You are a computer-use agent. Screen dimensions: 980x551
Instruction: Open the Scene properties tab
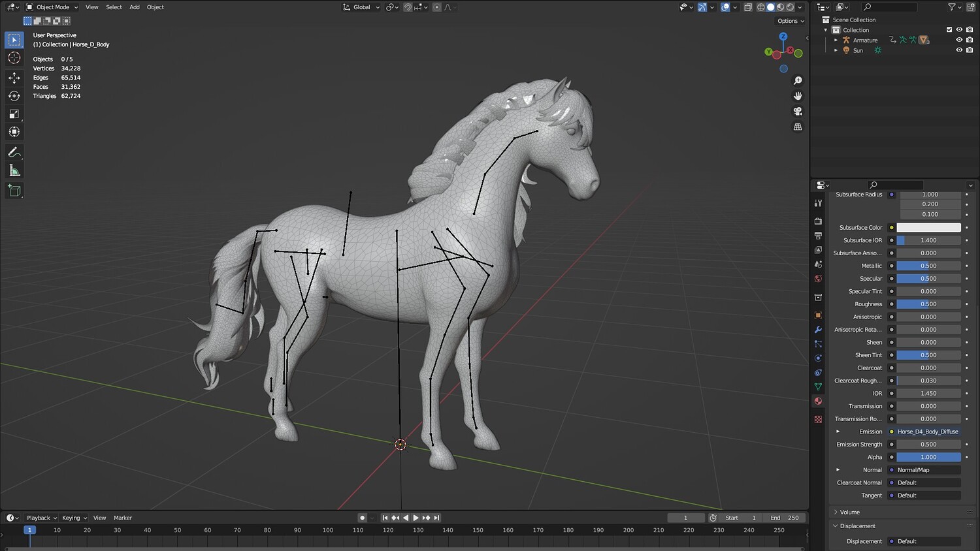tap(818, 264)
